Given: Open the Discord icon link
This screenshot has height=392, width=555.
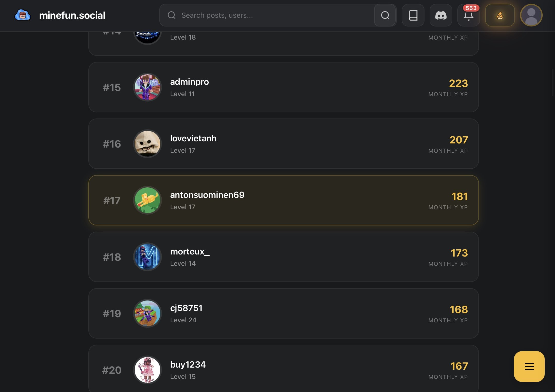Looking at the screenshot, I should point(441,15).
